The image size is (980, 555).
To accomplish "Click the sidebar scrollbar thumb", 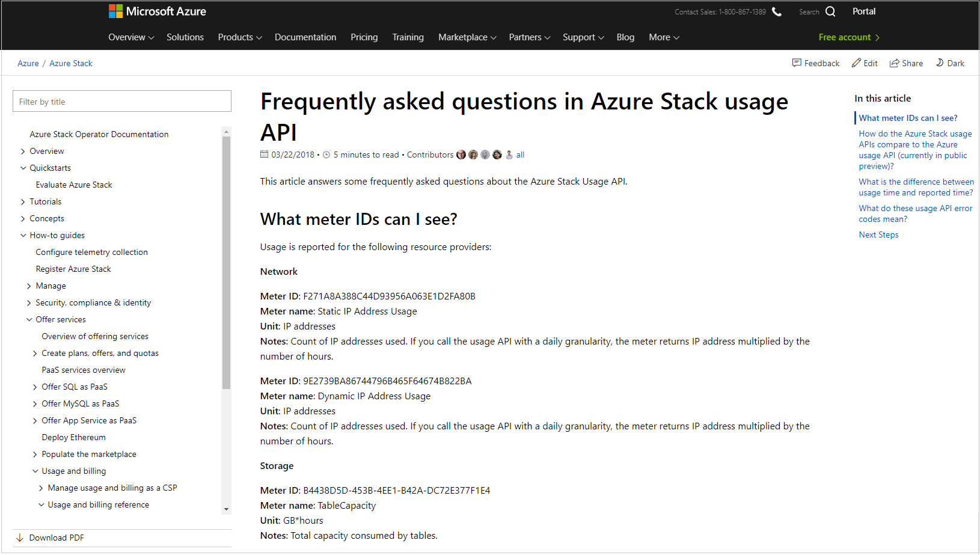I will coord(226,263).
